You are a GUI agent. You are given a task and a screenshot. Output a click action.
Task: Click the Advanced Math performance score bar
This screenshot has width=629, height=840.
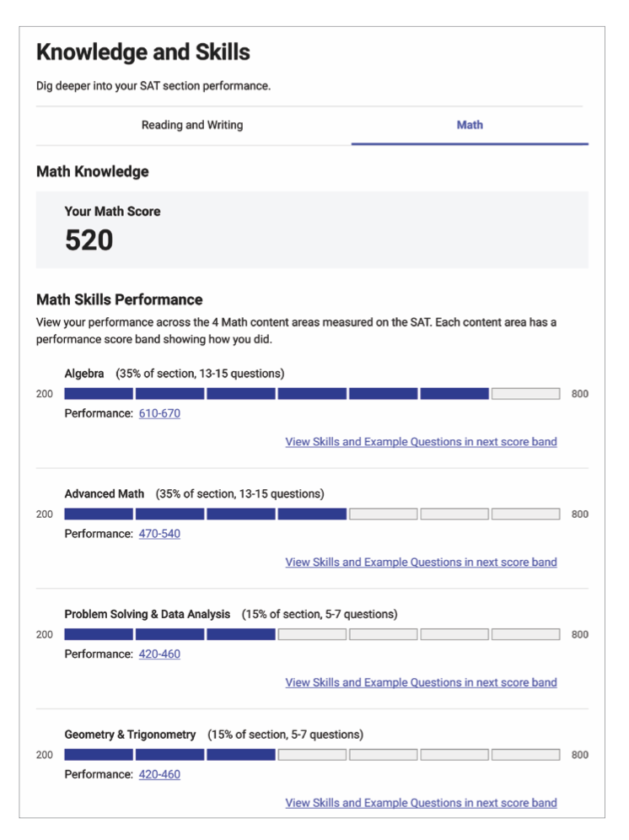(x=312, y=514)
